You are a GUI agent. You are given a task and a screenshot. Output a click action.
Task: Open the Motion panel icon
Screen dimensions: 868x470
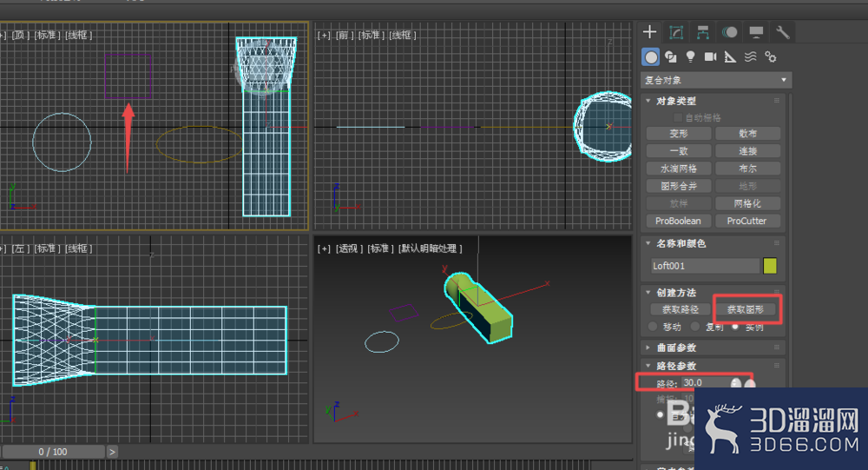tap(730, 32)
